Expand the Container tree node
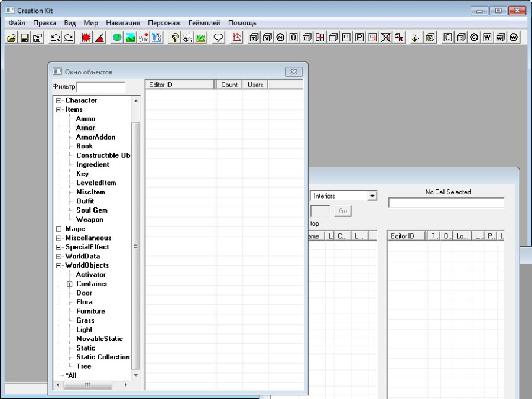This screenshot has width=532, height=399. (x=70, y=284)
